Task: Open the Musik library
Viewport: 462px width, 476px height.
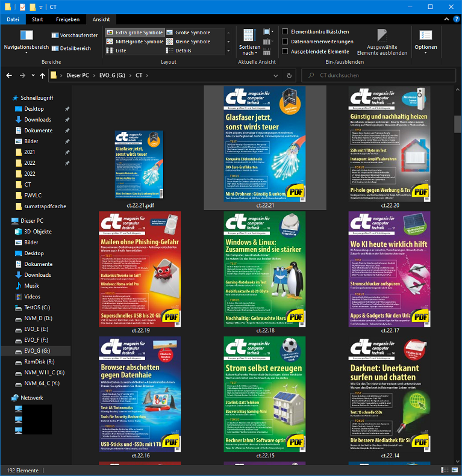Action: [31, 286]
